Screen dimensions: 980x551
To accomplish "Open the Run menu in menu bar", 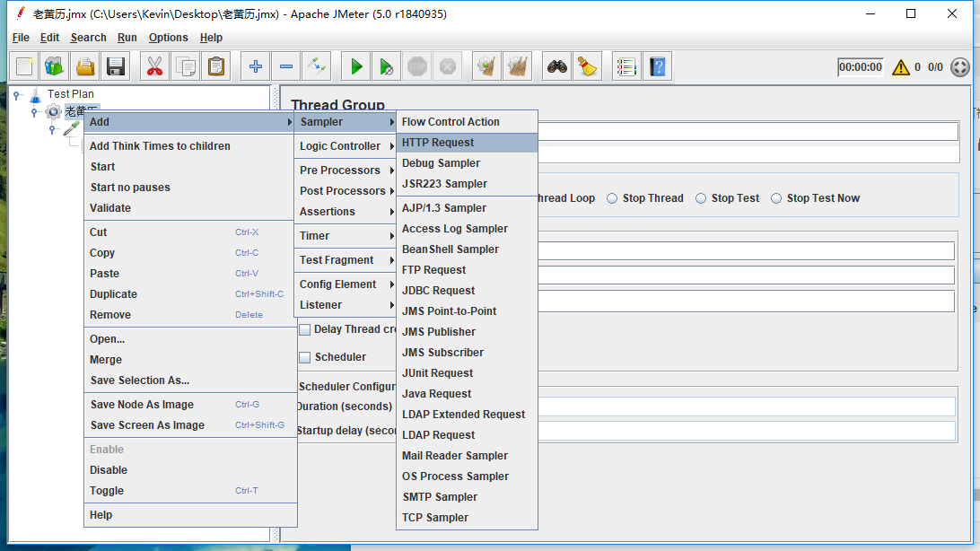I will point(127,38).
